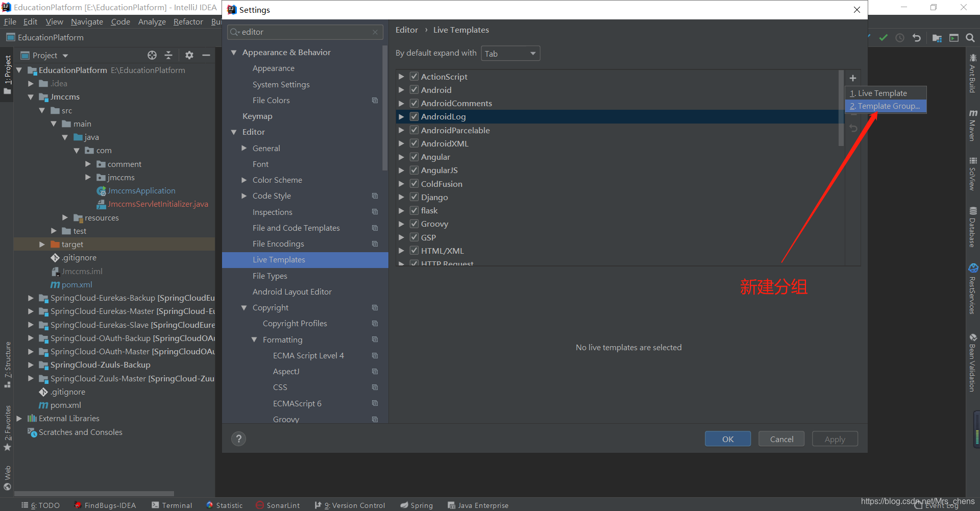Open the RestServices side tool window

973,289
